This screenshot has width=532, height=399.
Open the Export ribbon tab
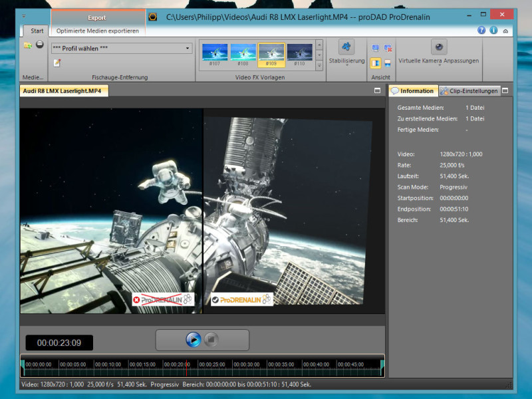[x=97, y=18]
